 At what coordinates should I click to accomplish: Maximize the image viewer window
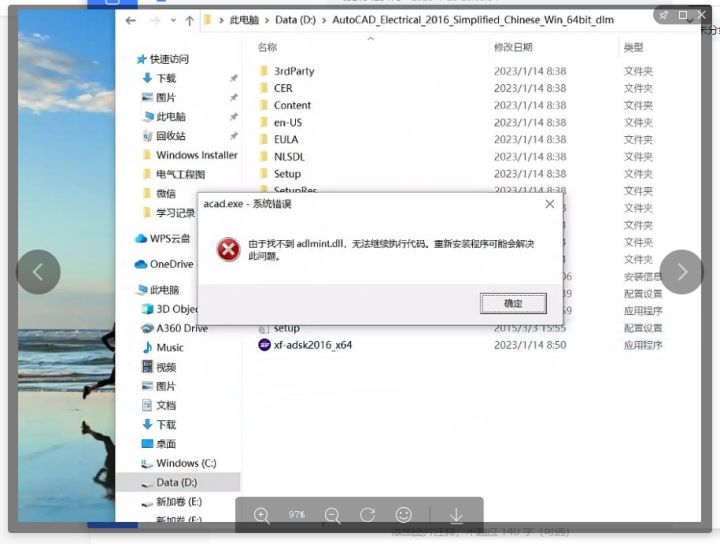click(684, 15)
